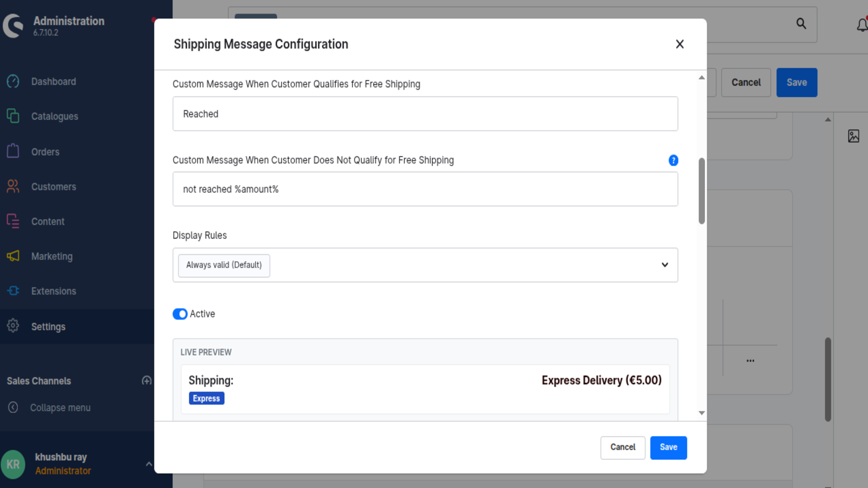The width and height of the screenshot is (868, 488).
Task: Click the modal's blue Save button
Action: tap(668, 447)
